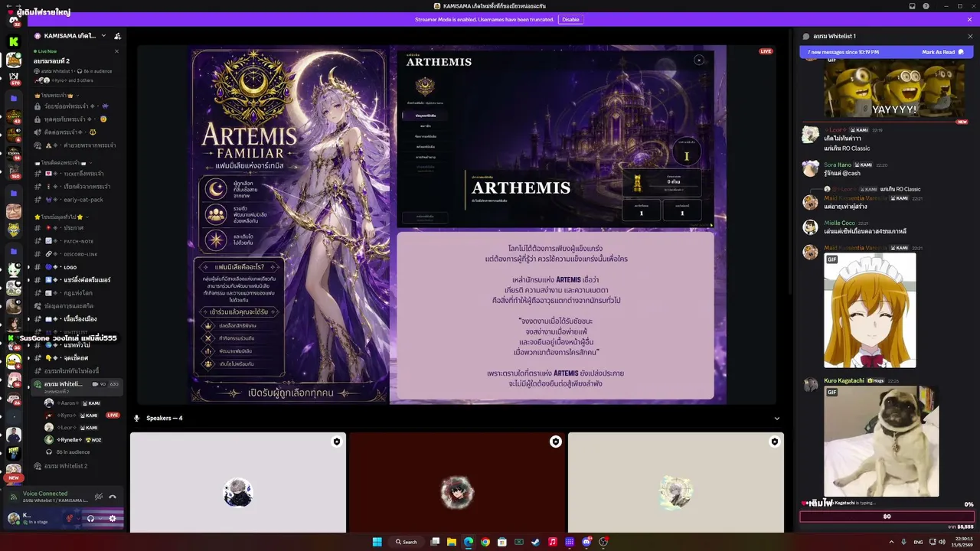Open Discord from the taskbar

(586, 542)
